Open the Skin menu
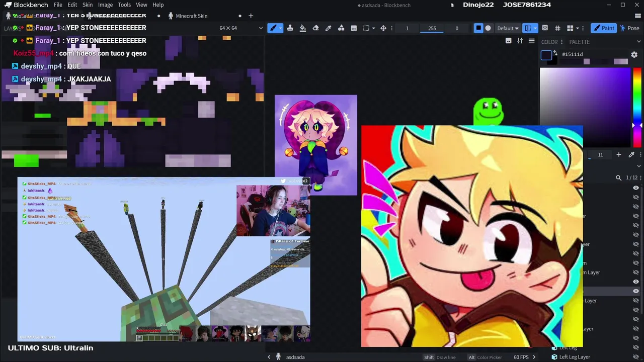Screen dimensions: 644x362 [x=88, y=5]
